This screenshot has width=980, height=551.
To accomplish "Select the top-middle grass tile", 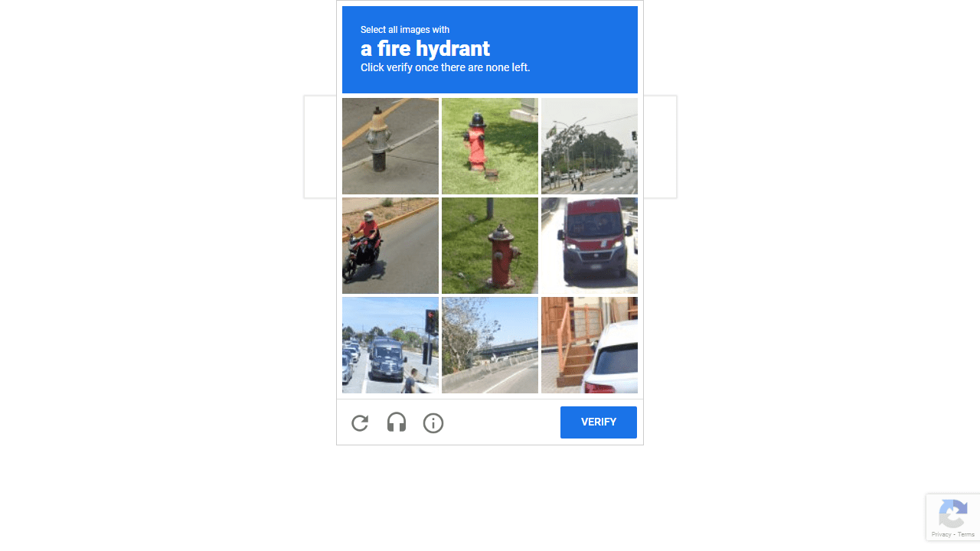I will (x=490, y=146).
